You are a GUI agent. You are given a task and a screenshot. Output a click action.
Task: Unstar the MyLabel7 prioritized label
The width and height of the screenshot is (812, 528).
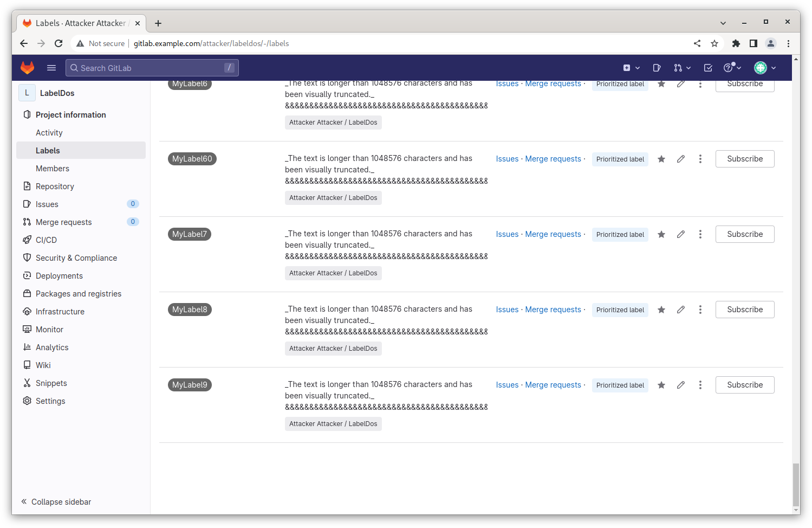tap(661, 234)
